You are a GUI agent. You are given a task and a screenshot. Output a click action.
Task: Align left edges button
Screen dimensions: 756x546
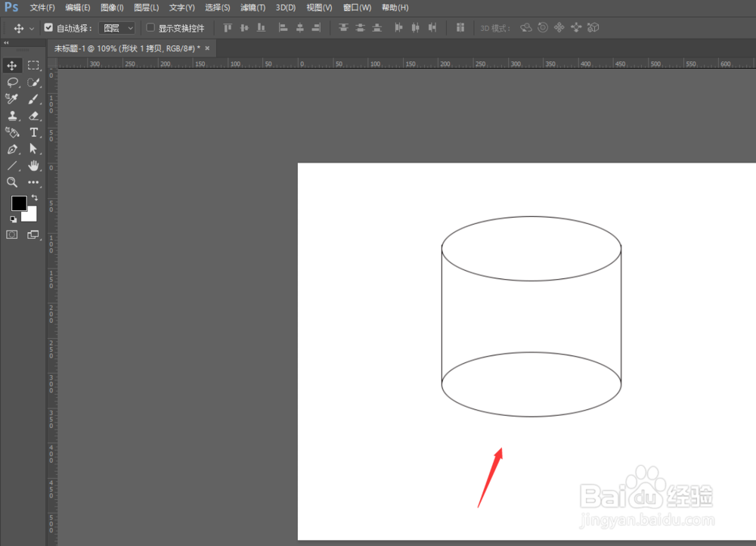coord(283,27)
